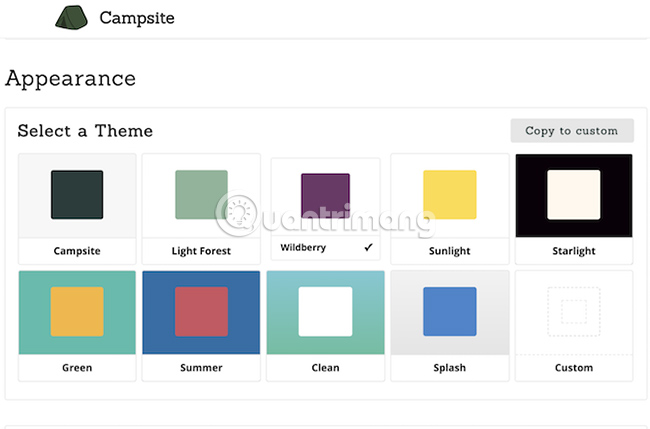This screenshot has height=429, width=650.
Task: Select the Starlight black theme preview
Action: click(573, 195)
